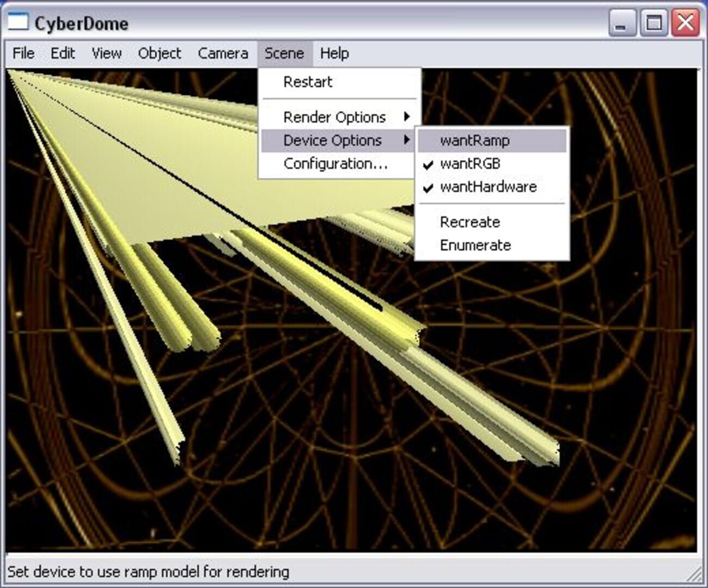The image size is (708, 588).
Task: Click the rendered 3D dome viewport
Action: (x=218, y=436)
